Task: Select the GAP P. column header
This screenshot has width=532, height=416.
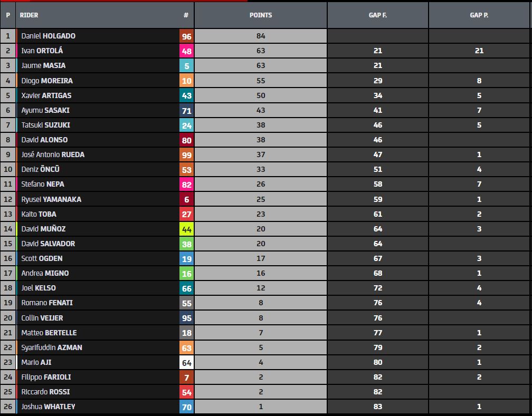Action: (x=479, y=15)
